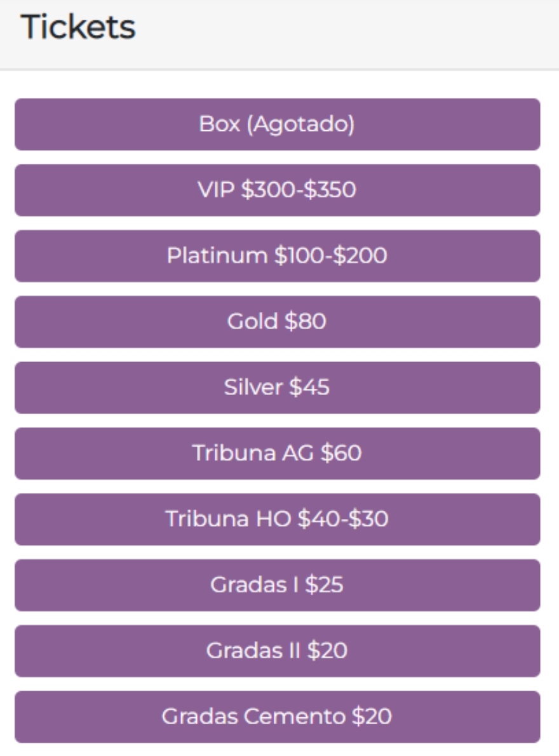Choose the Platinum $100-$200 ticket button
Screen dimensions: 559x756
277,256
